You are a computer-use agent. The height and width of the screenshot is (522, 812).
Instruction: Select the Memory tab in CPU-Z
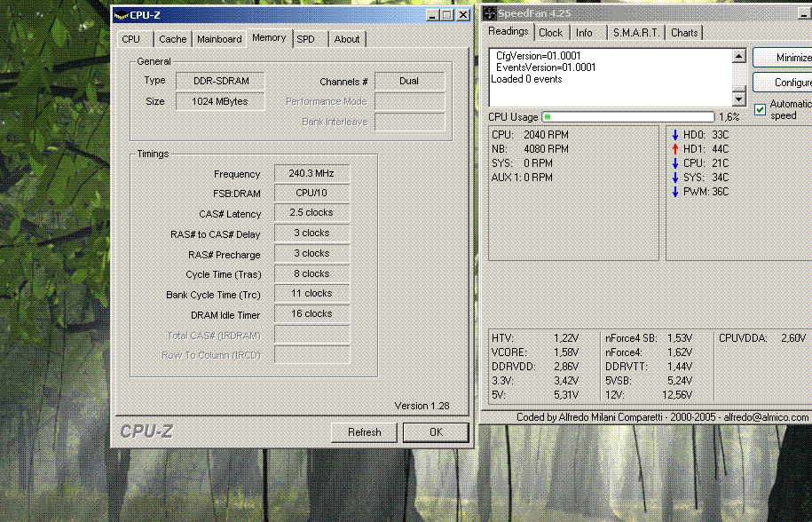tap(269, 38)
